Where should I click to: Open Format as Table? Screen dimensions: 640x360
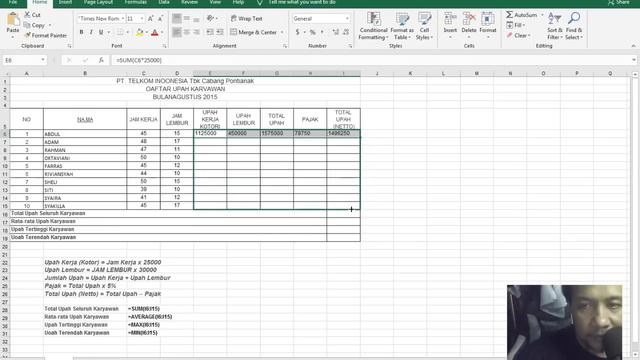pyautogui.click(x=402, y=26)
